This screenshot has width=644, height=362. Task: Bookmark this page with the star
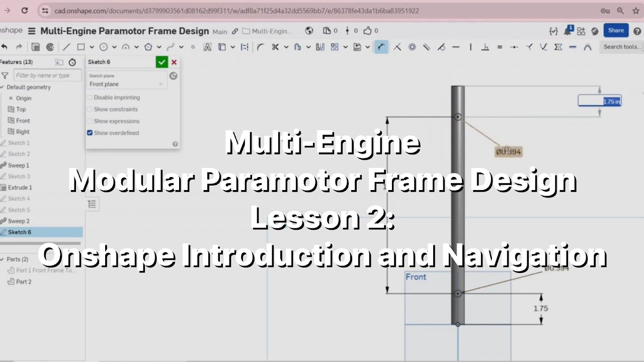tap(635, 11)
